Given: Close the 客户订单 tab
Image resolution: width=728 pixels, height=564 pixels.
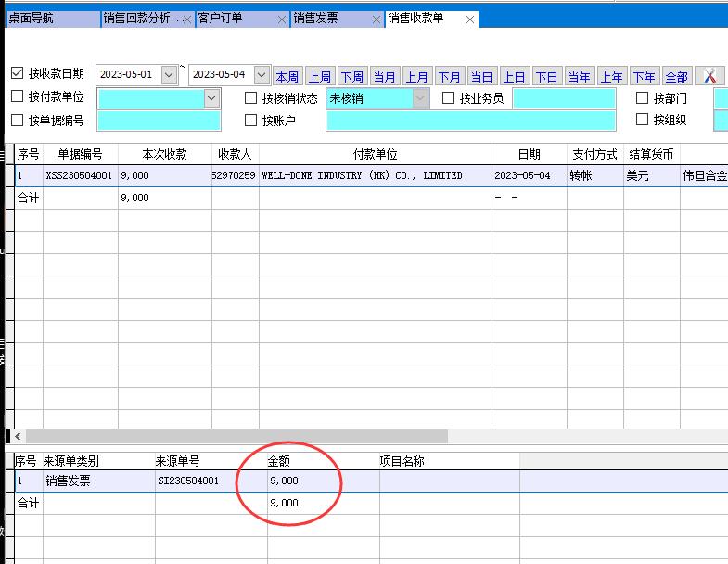Looking at the screenshot, I should click(282, 19).
